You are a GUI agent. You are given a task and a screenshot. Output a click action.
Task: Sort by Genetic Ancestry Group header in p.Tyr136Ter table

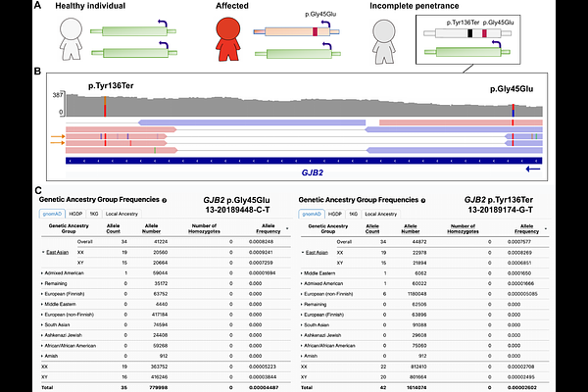pyautogui.click(x=328, y=228)
